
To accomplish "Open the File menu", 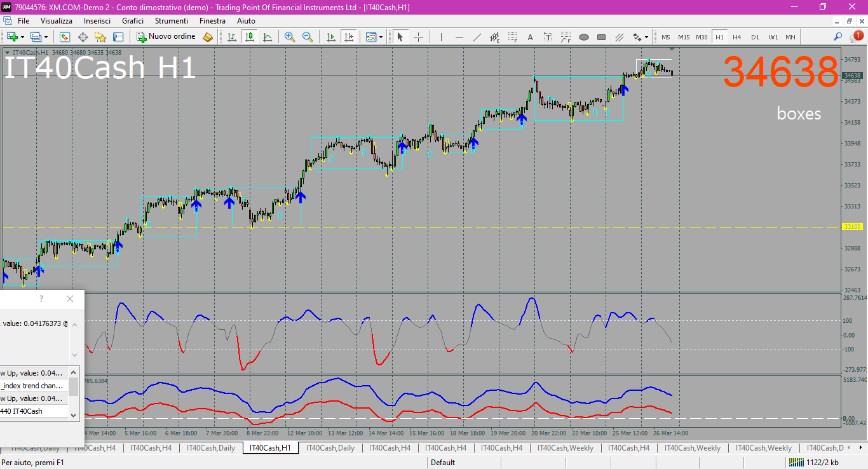I will pos(24,21).
